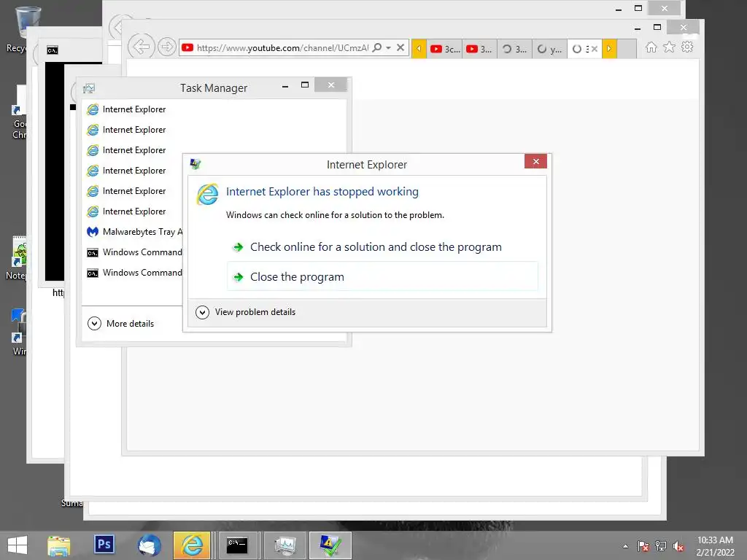The height and width of the screenshot is (560, 747).
Task: Switch to the loading 'y...' tab
Action: pos(549,49)
